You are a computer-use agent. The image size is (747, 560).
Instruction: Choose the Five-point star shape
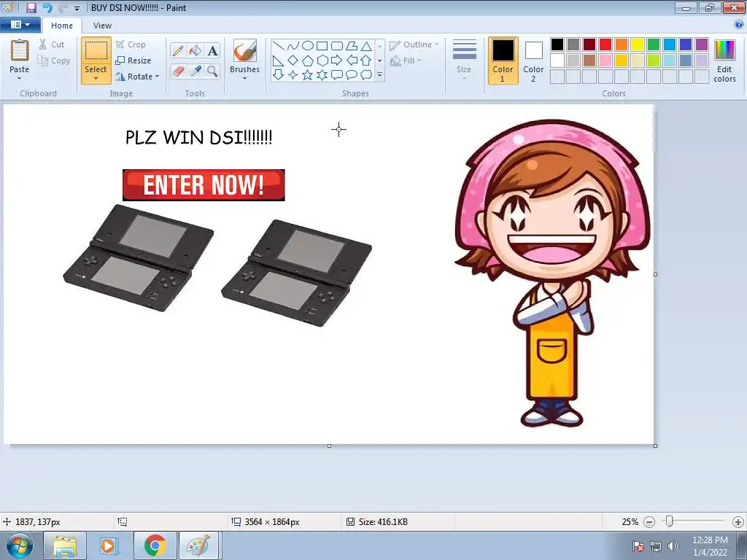point(308,75)
